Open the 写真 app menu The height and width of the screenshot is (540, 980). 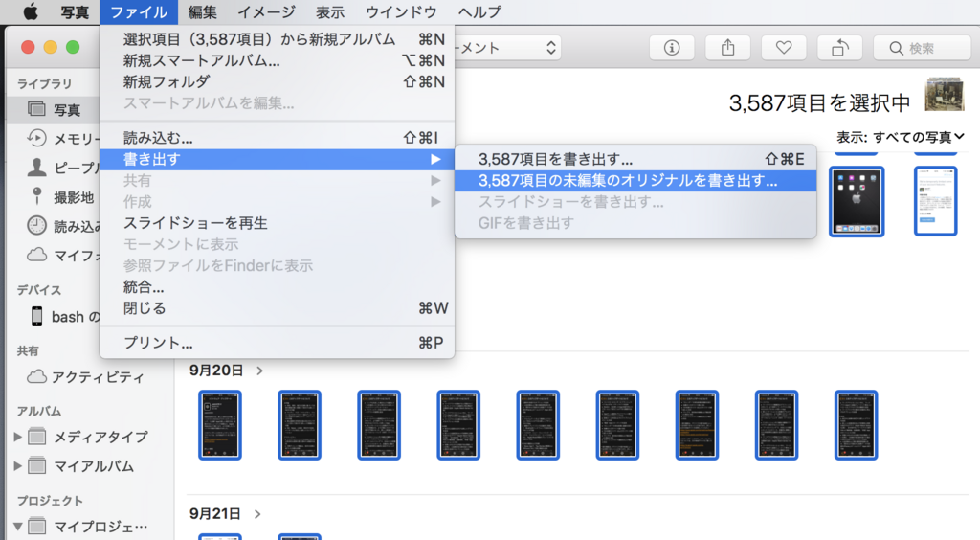click(75, 11)
